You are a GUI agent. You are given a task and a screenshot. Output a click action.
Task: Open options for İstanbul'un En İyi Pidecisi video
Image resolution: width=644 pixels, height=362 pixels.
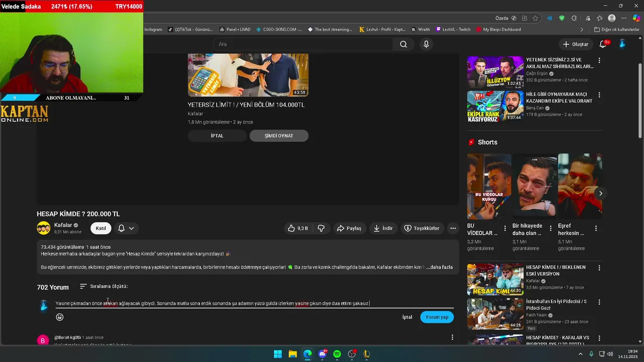[x=599, y=302]
